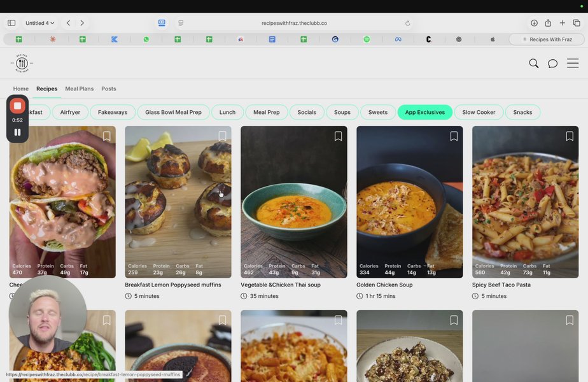Expand the Untitled 4 tab group dropdown
The image size is (588, 382).
[x=39, y=23]
